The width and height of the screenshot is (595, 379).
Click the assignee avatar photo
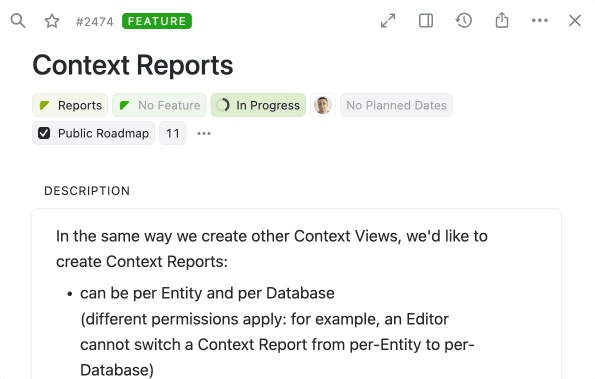pos(323,105)
